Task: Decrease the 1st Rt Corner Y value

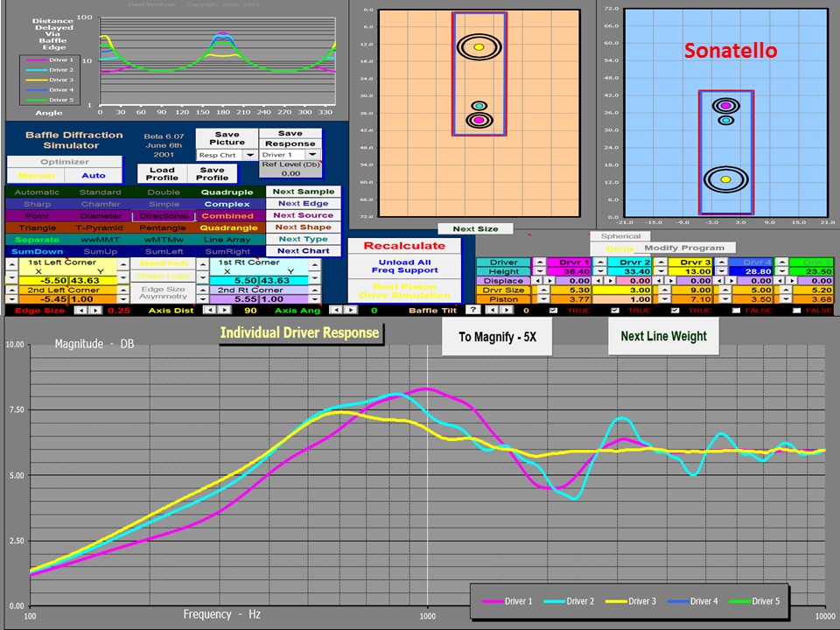Action: pyautogui.click(x=314, y=278)
